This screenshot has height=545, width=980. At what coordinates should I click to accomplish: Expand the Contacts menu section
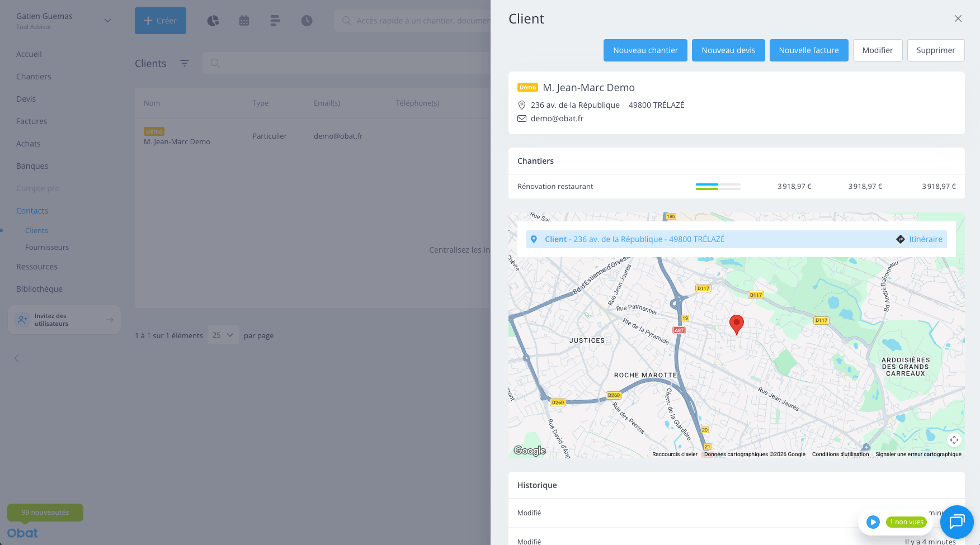point(32,211)
